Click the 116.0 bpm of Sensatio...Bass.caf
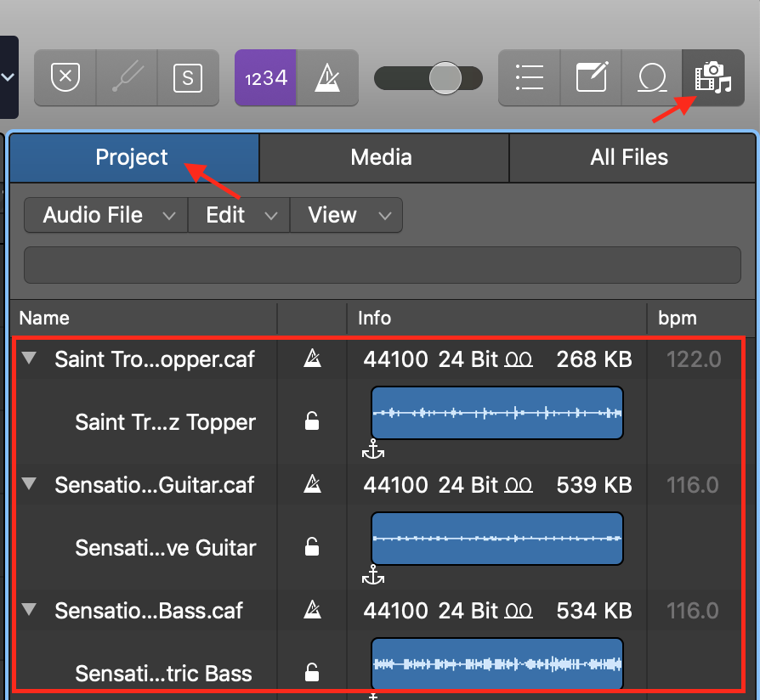The width and height of the screenshot is (760, 700). point(692,611)
